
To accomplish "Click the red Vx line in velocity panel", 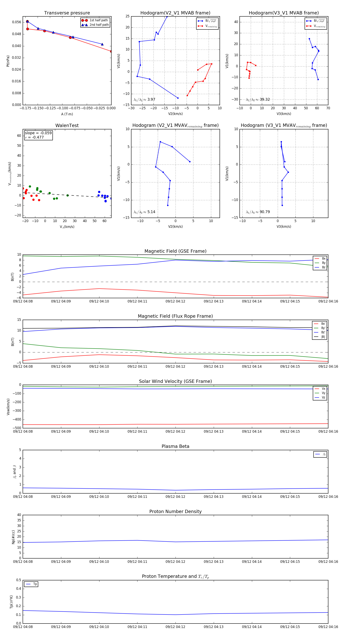I will (175, 424).
